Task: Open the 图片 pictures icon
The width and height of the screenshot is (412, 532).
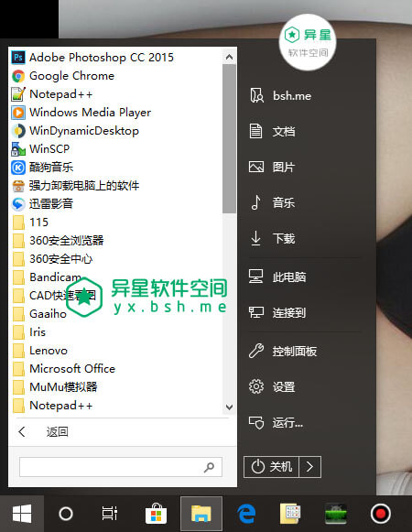Action: [256, 167]
